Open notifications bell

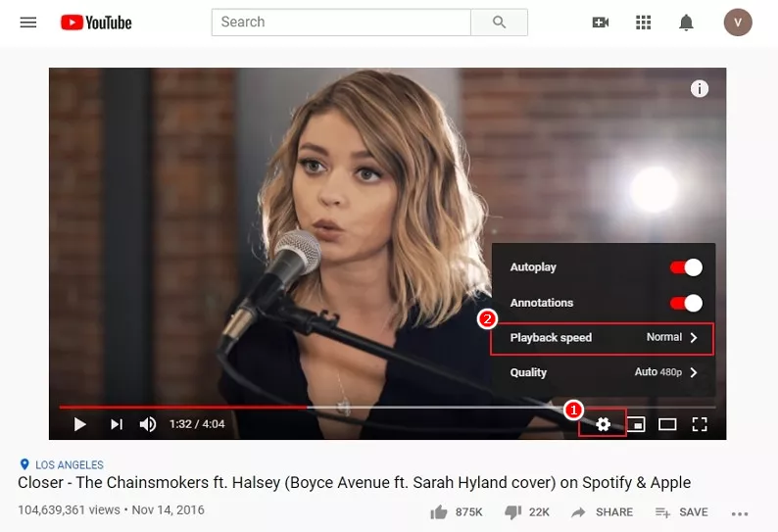coord(686,23)
